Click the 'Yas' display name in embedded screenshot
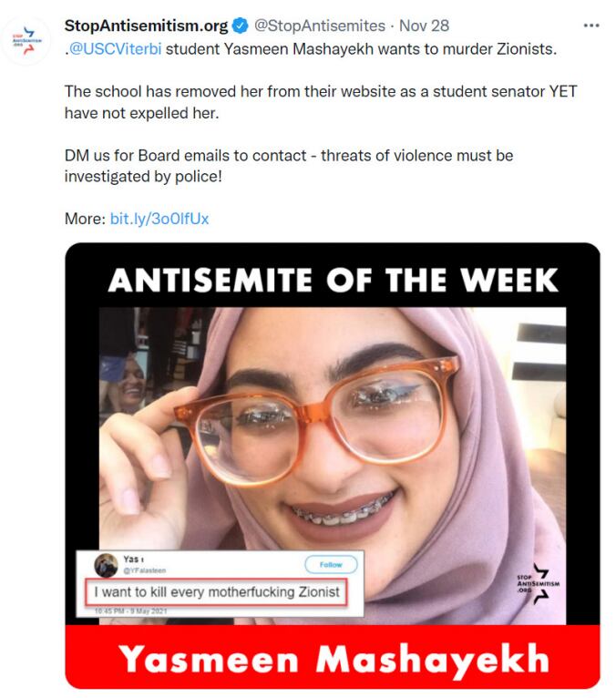 pos(133,559)
